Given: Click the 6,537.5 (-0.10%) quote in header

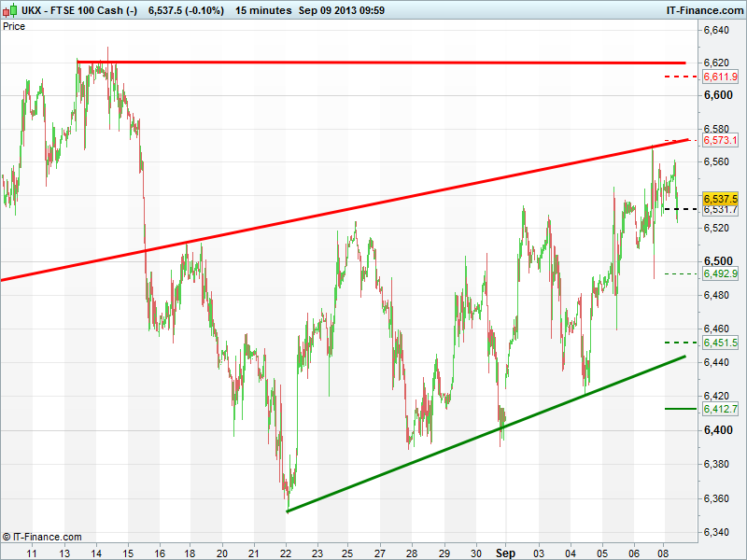Looking at the screenshot, I should [188, 9].
